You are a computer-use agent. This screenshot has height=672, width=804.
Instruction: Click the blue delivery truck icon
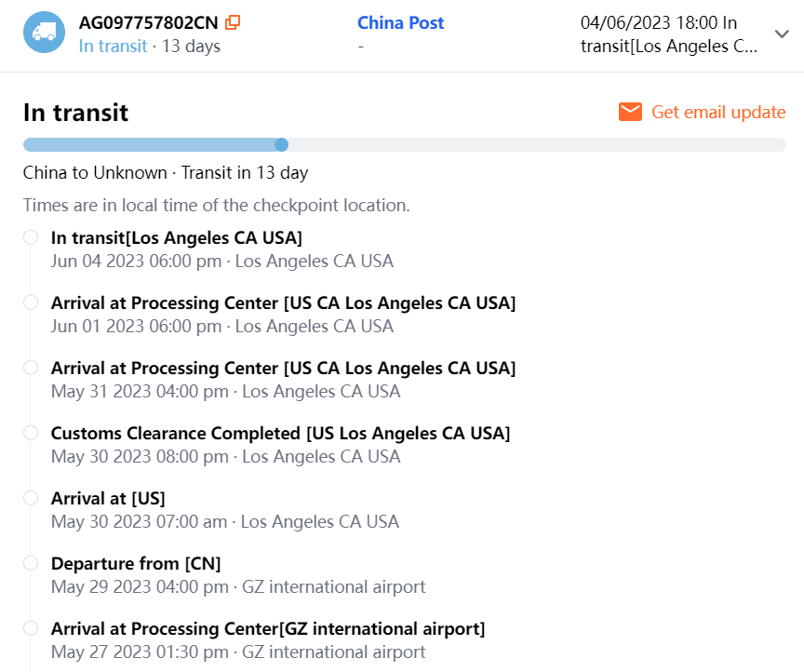[44, 33]
